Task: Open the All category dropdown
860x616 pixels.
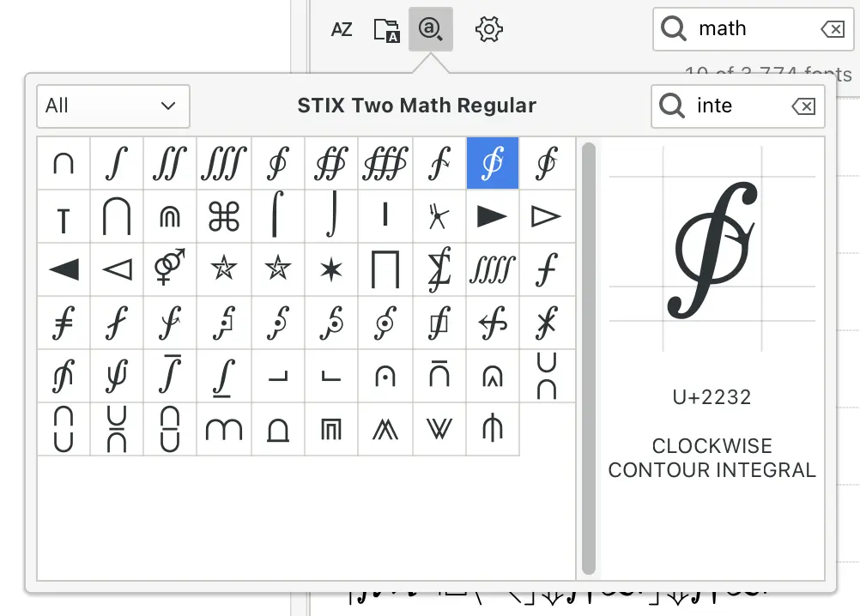Action: pyautogui.click(x=112, y=106)
